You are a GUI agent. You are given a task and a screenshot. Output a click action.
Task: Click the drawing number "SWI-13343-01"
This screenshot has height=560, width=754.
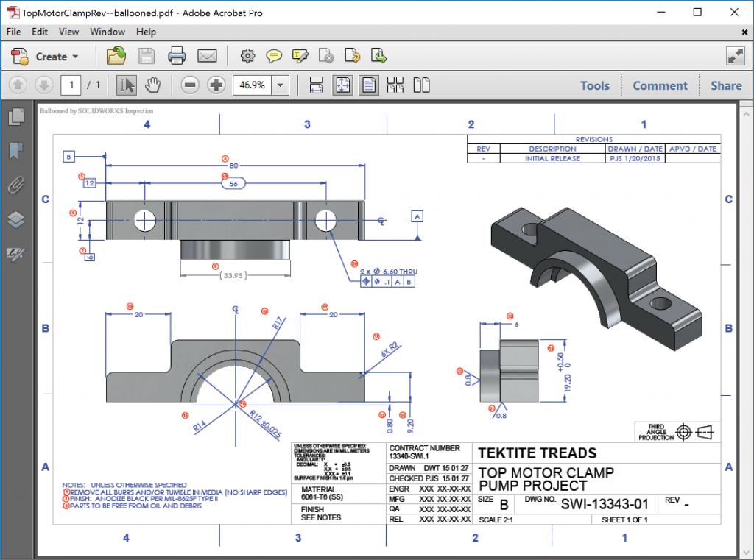coord(605,504)
